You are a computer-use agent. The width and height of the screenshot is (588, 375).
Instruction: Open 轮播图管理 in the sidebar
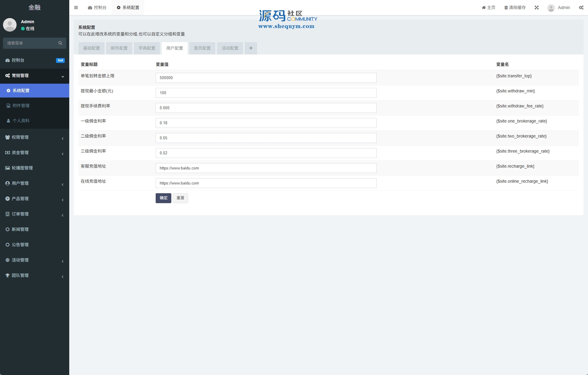click(22, 168)
